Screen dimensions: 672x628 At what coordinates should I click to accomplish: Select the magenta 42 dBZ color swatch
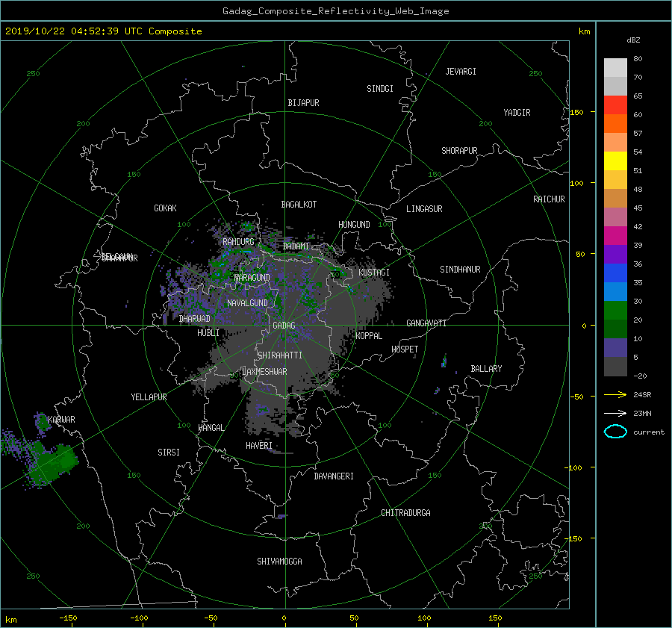click(x=615, y=236)
